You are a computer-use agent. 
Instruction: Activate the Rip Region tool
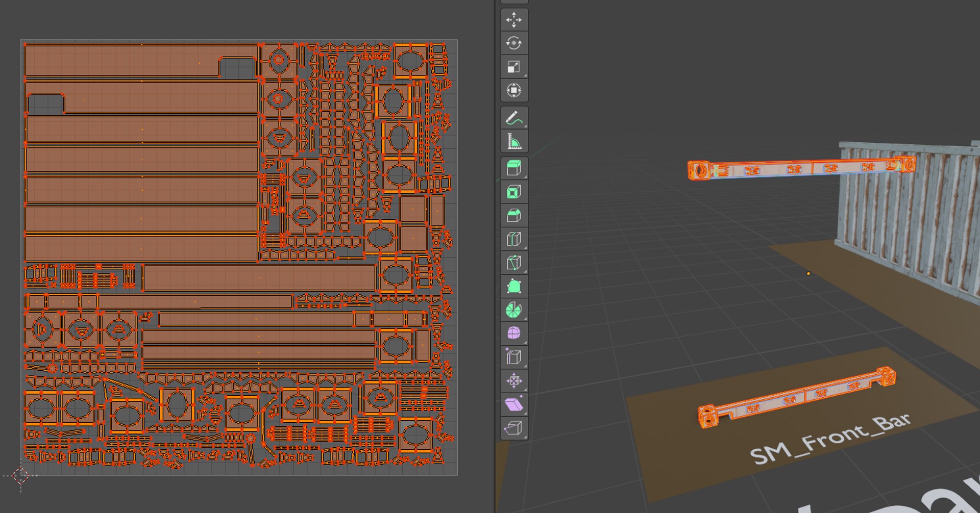click(514, 428)
